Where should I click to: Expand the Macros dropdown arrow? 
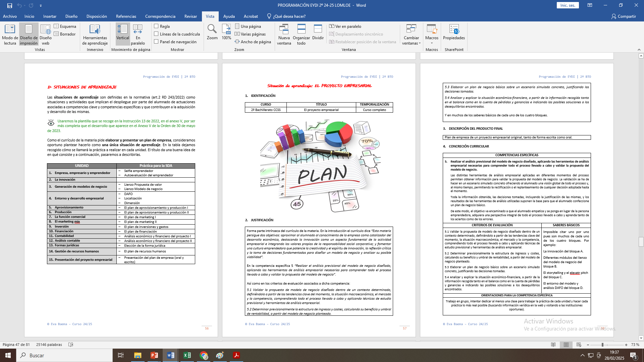tap(432, 43)
